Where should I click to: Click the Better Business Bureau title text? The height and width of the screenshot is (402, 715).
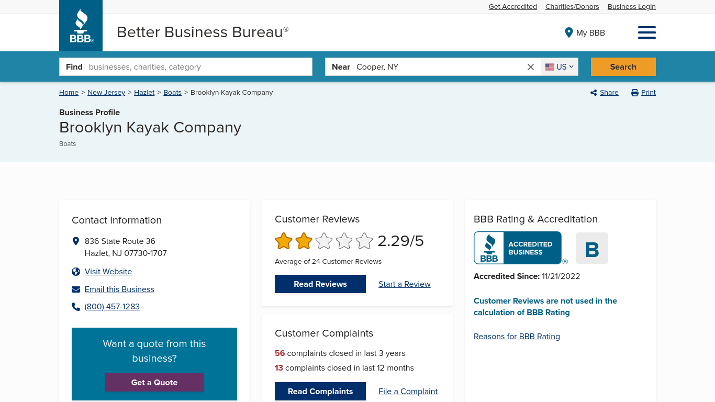202,32
